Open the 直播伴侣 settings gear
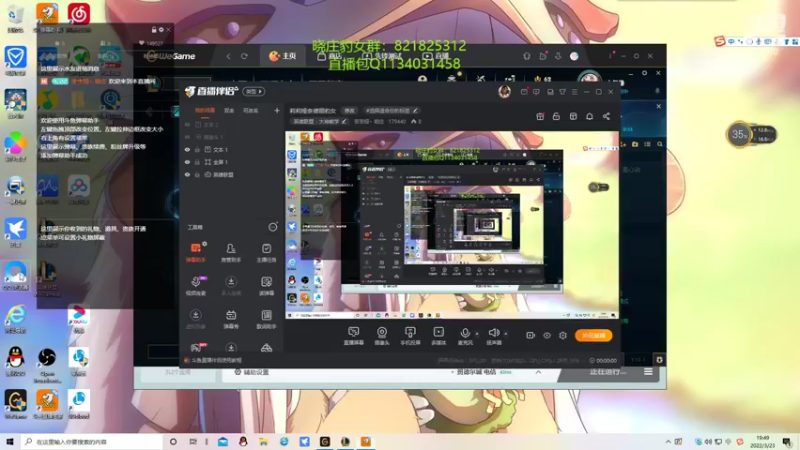The image size is (800, 450). pyautogui.click(x=563, y=335)
